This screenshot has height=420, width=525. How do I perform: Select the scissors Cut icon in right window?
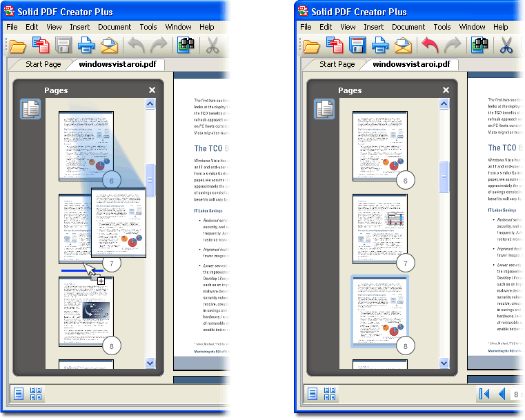pos(506,46)
